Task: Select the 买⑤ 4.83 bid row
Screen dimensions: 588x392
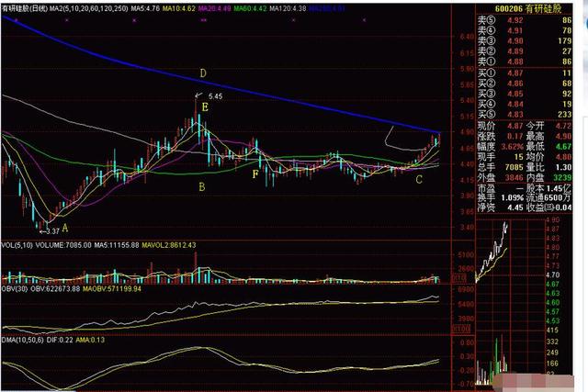Action: point(525,115)
